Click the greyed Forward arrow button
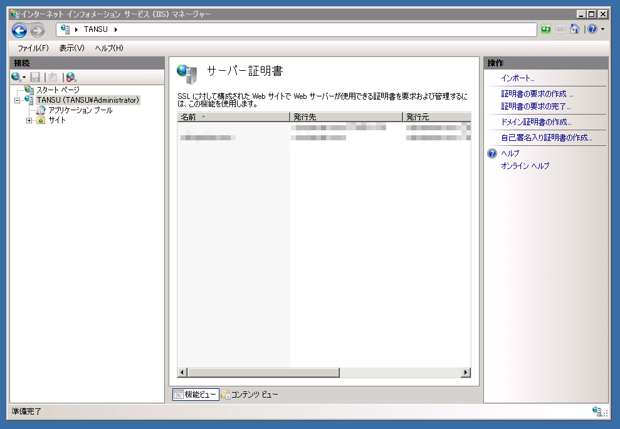 (38, 30)
